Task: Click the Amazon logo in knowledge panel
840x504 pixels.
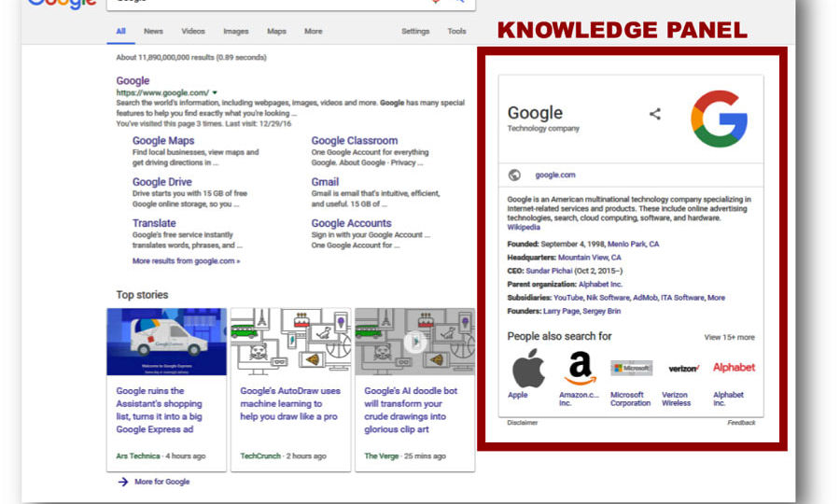Action: click(x=580, y=368)
